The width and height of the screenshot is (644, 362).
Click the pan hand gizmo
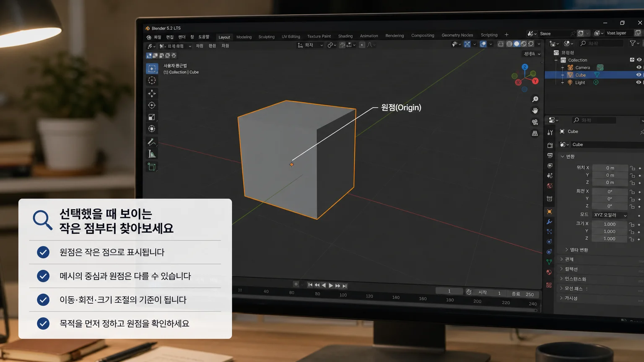(x=535, y=111)
